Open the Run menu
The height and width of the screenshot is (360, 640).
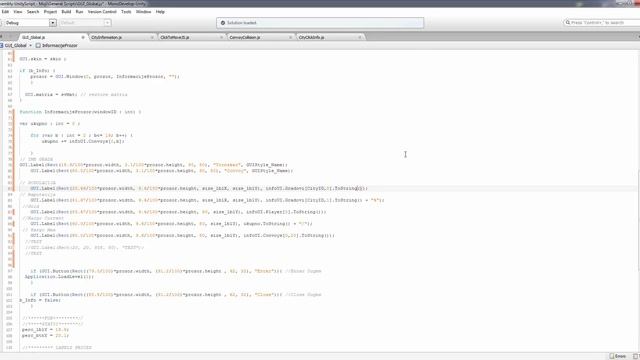(79, 12)
